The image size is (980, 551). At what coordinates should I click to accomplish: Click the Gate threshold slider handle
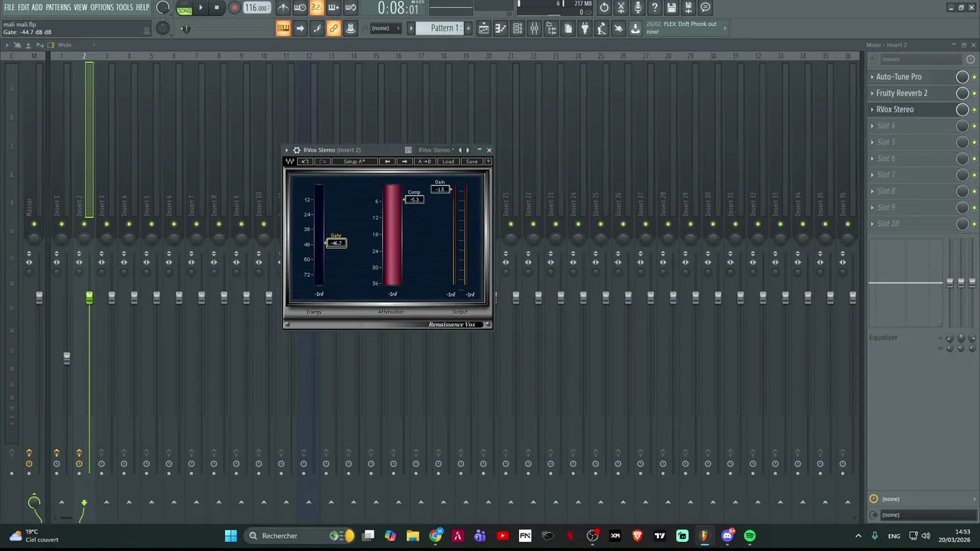pyautogui.click(x=336, y=243)
